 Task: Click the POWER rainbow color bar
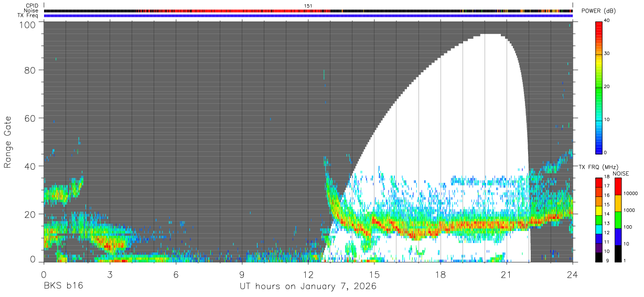pos(598,87)
